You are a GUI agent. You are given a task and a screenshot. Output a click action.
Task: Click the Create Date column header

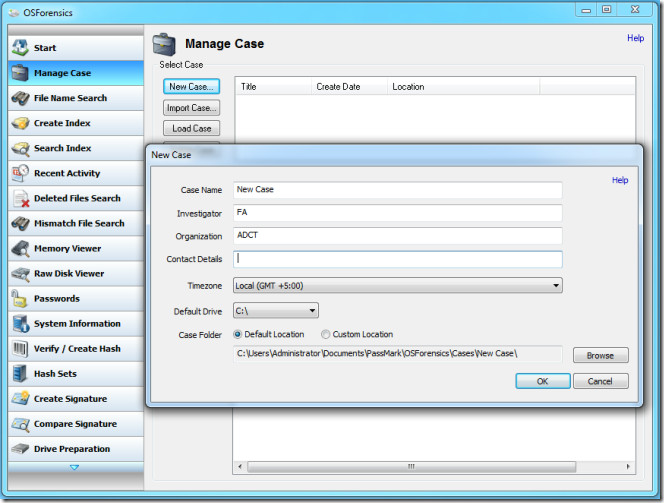349,86
